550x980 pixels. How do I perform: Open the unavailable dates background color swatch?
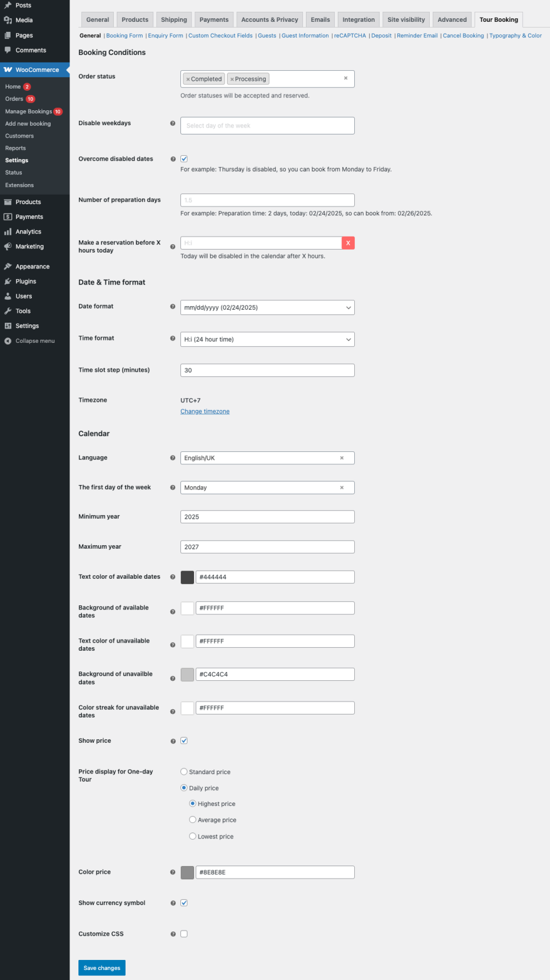[x=187, y=674]
